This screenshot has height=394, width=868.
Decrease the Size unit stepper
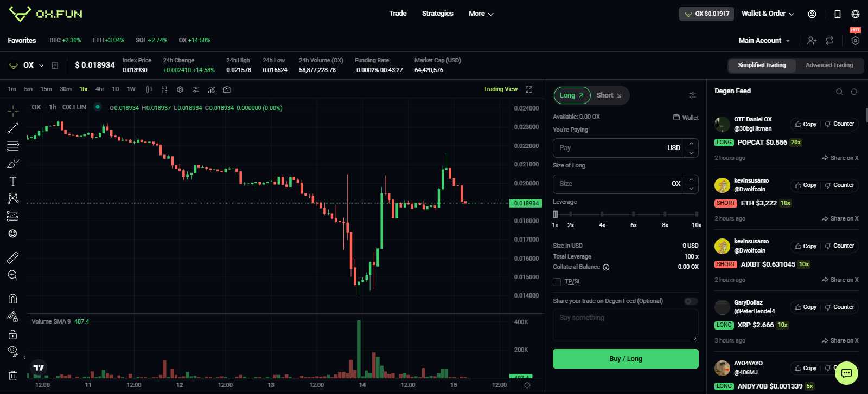click(x=691, y=189)
